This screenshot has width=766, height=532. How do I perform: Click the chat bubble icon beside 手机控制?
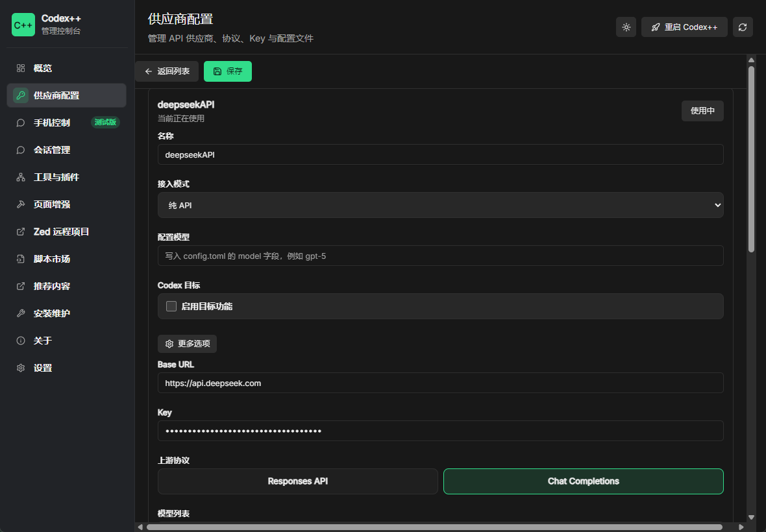pos(21,123)
